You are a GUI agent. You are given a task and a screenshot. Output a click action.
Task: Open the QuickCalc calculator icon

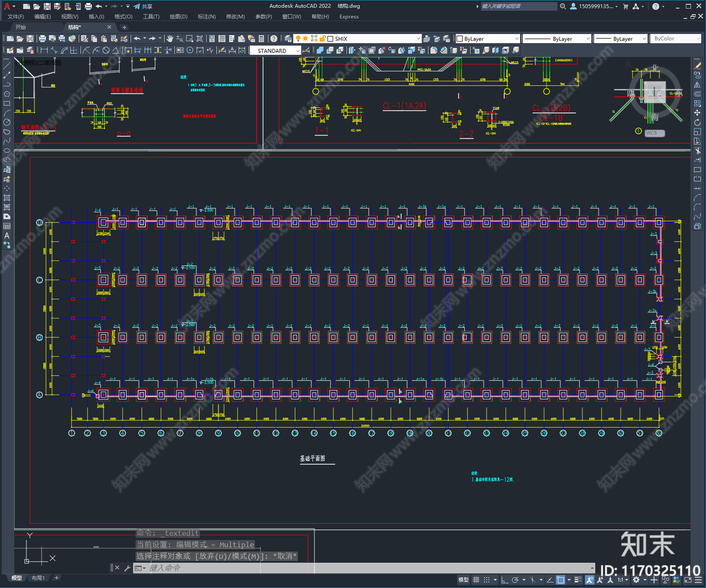pos(261,39)
